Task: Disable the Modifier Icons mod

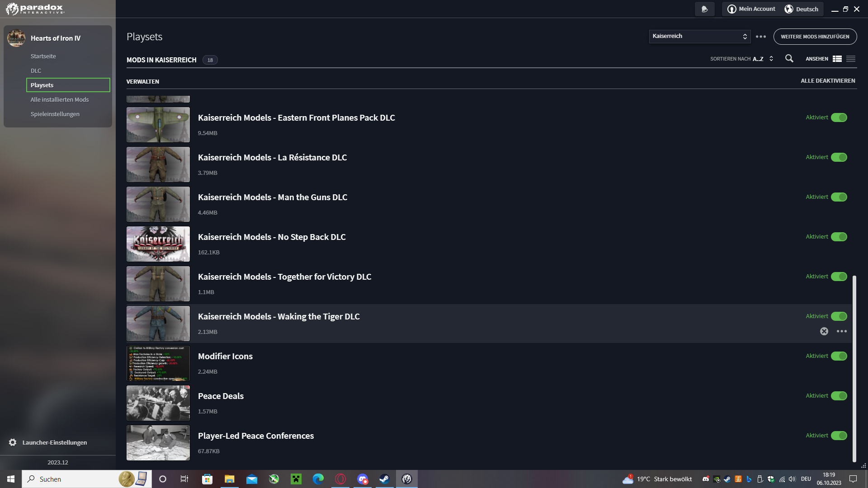Action: coord(840,356)
